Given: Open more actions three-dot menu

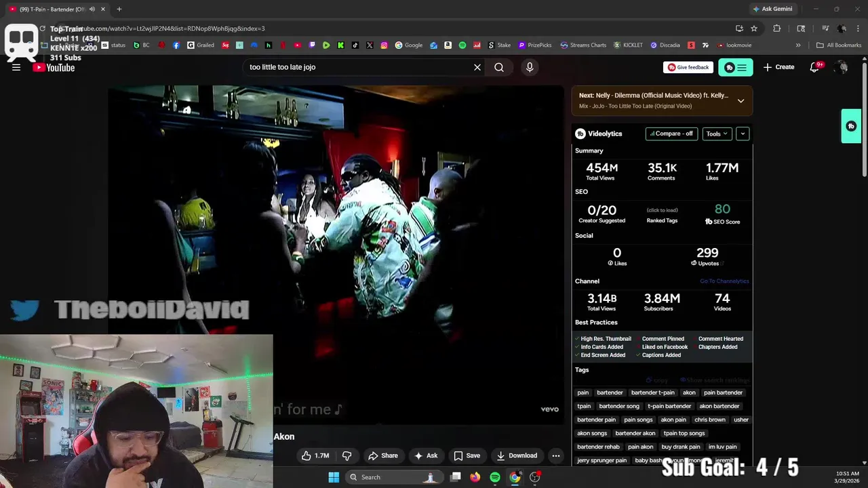Looking at the screenshot, I should [556, 455].
